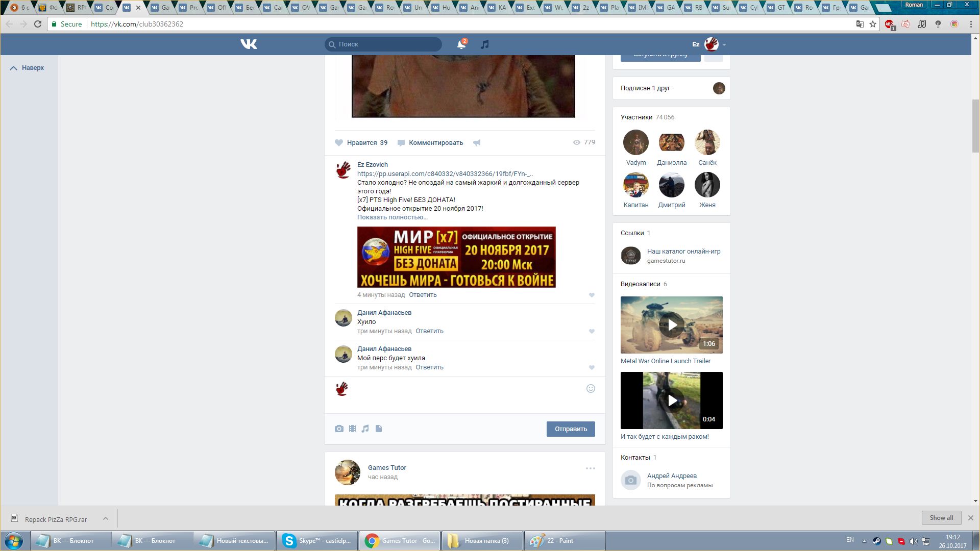Open Участники members list

point(647,117)
